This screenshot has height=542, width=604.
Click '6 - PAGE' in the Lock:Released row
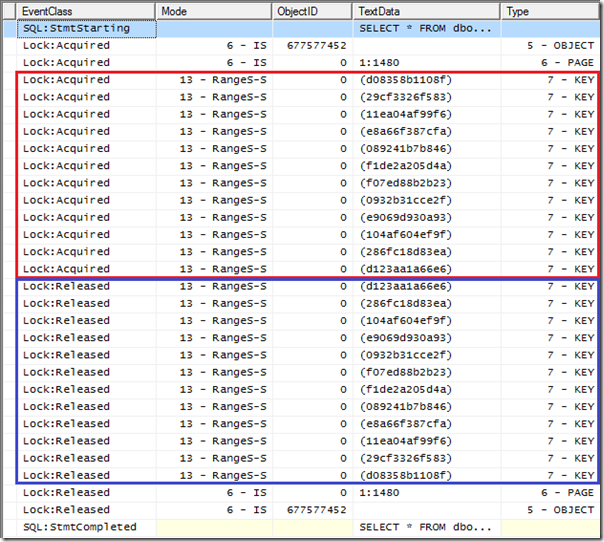coord(567,492)
